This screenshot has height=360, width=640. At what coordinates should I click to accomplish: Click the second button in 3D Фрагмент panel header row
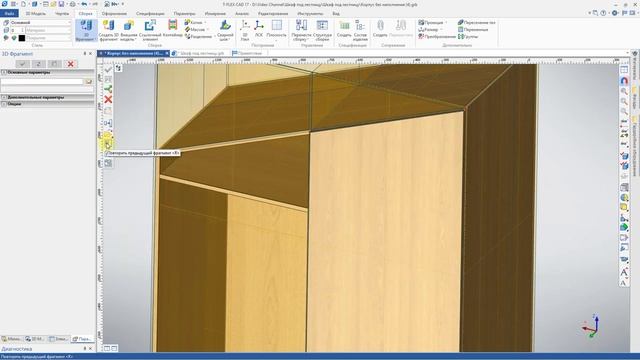tap(38, 64)
